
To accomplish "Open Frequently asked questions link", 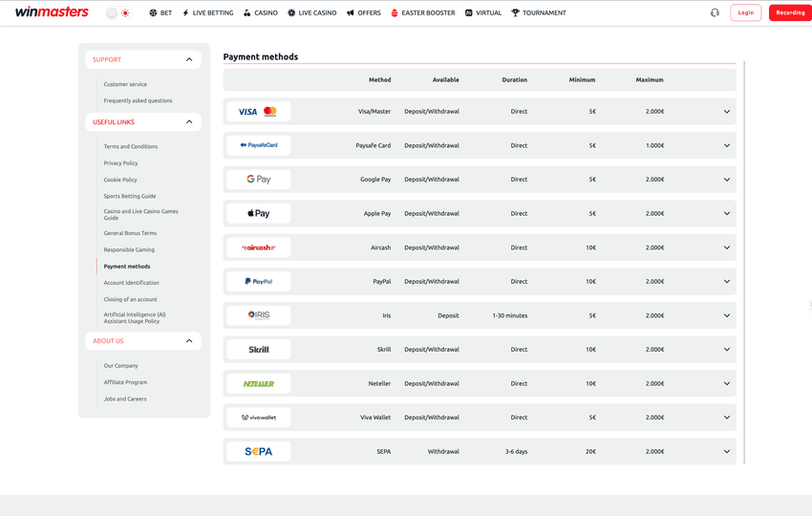I will pos(138,101).
